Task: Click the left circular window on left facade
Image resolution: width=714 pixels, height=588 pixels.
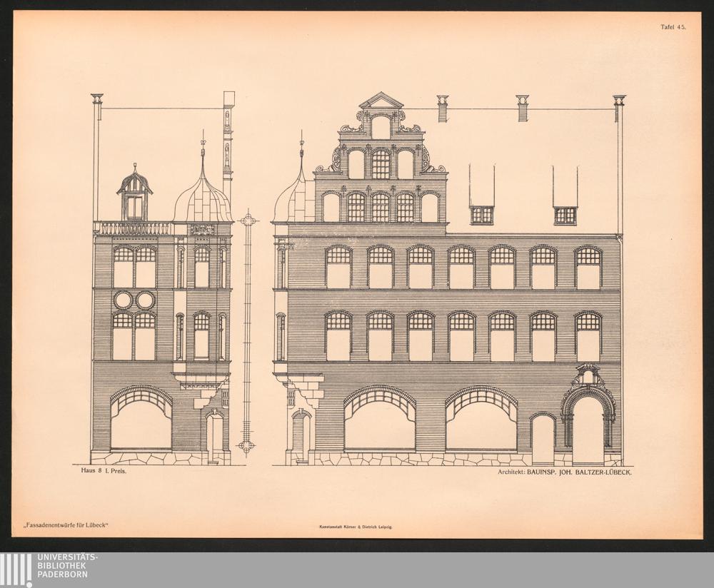Action: click(124, 300)
